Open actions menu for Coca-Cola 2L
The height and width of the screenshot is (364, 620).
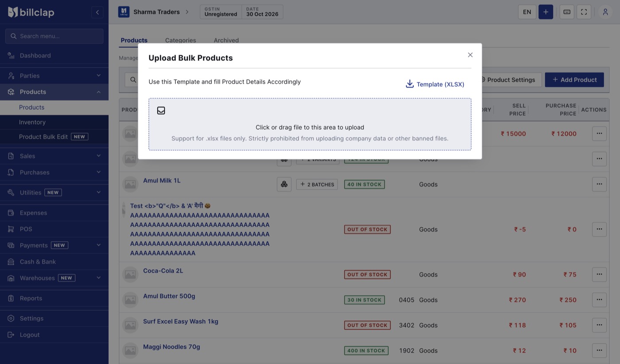tap(599, 274)
